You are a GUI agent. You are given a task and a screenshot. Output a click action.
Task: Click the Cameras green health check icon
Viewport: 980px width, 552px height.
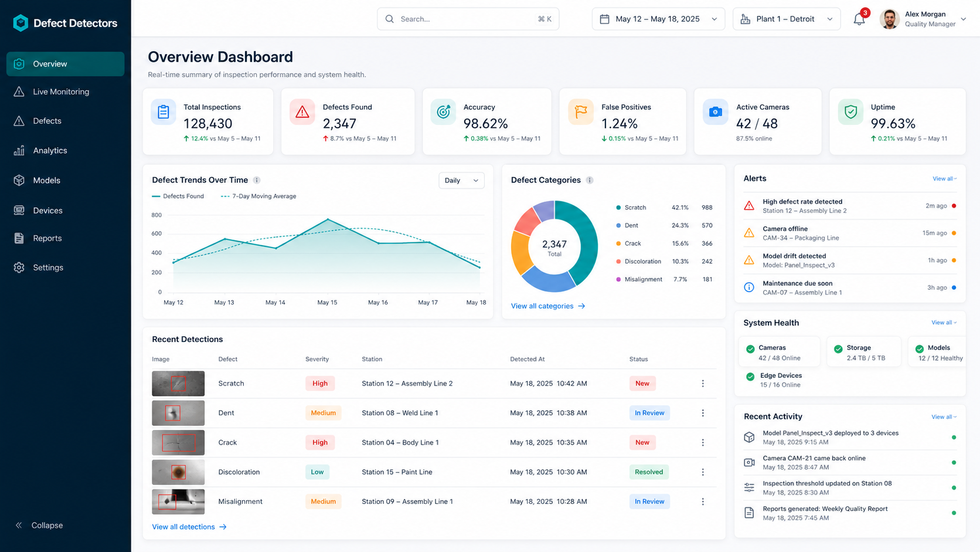coord(750,349)
